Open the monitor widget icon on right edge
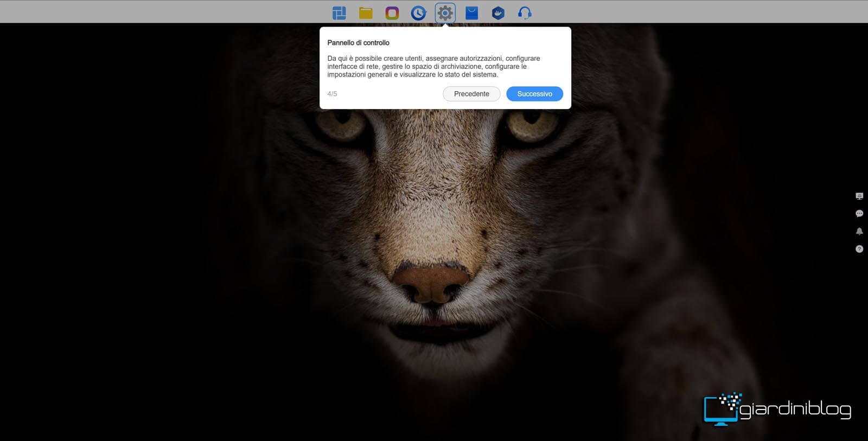 coord(859,196)
